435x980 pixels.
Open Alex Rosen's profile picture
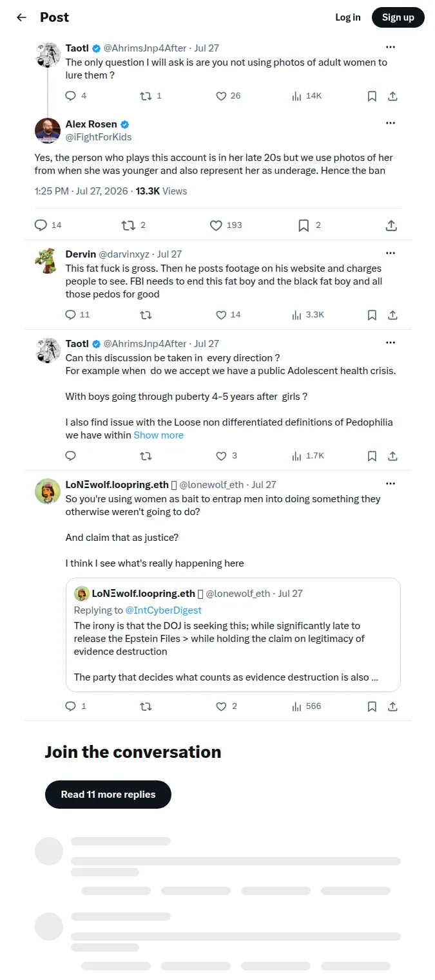coord(48,131)
